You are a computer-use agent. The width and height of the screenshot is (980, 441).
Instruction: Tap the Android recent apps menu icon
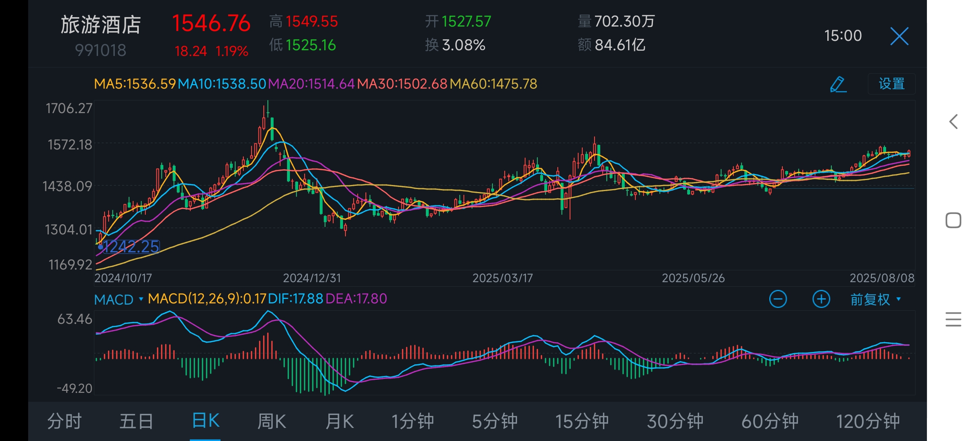coord(953,319)
